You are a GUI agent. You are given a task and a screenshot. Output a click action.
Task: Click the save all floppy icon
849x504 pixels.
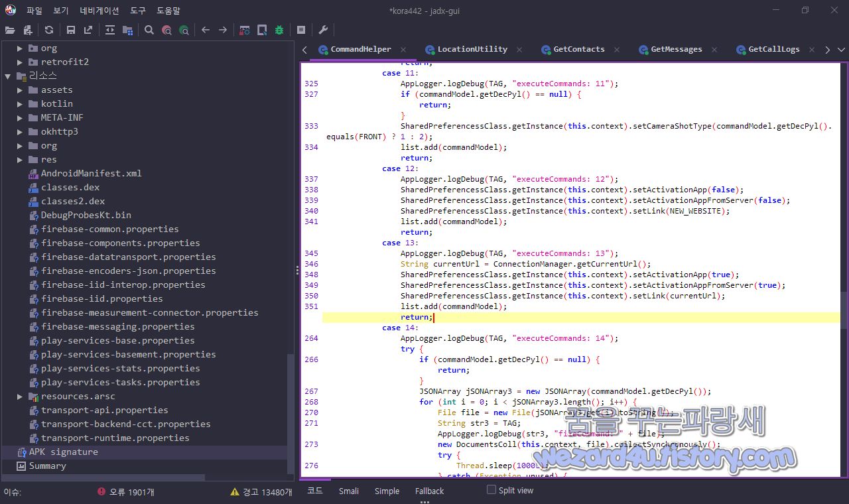click(71, 30)
